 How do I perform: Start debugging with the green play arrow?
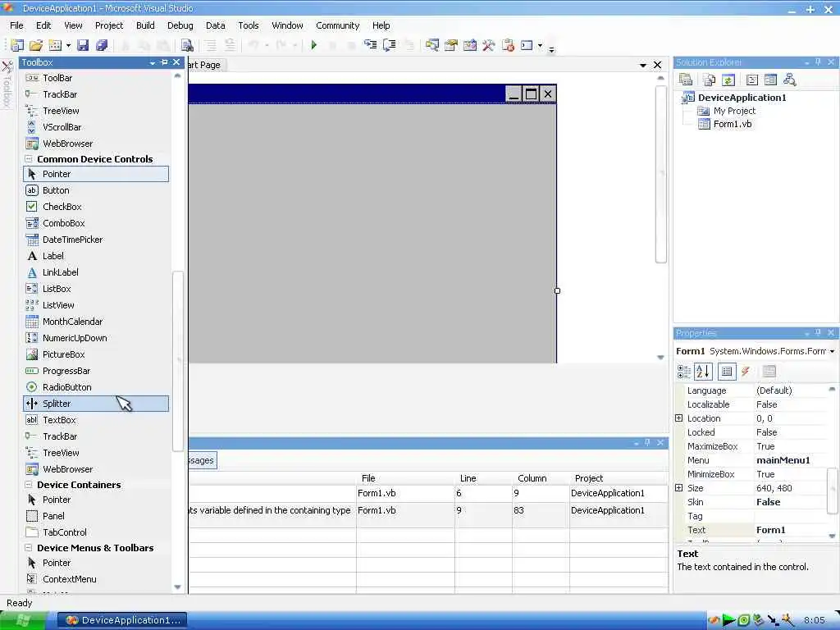pyautogui.click(x=314, y=46)
